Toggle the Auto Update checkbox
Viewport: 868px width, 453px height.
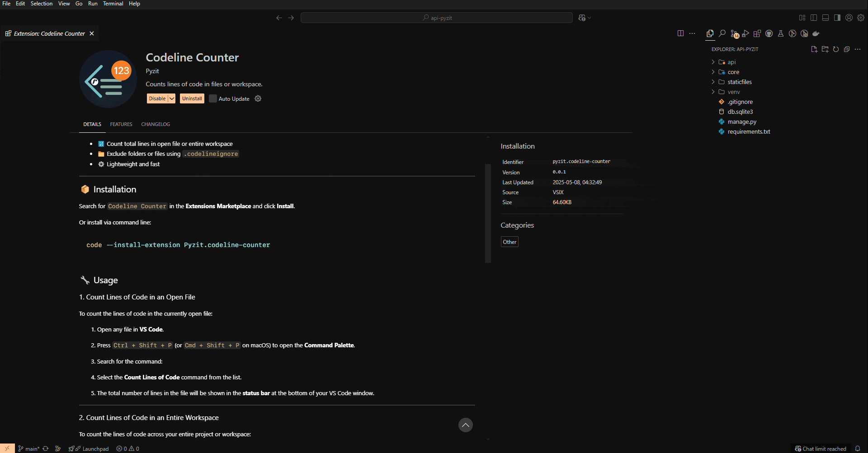(213, 98)
